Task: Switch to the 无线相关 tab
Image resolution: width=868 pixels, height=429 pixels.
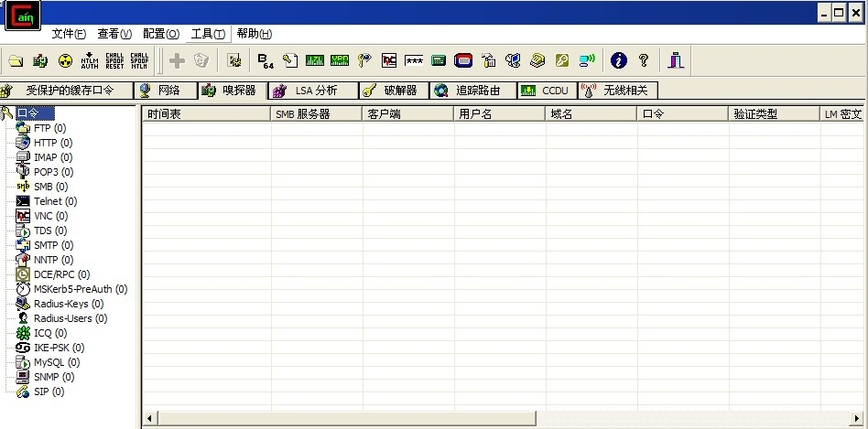Action: [x=618, y=91]
